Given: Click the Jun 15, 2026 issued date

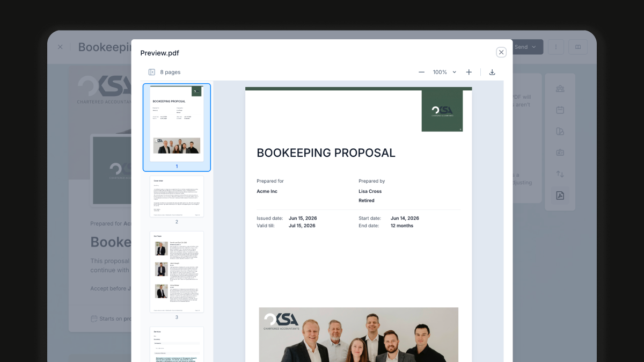Looking at the screenshot, I should click(x=303, y=219).
